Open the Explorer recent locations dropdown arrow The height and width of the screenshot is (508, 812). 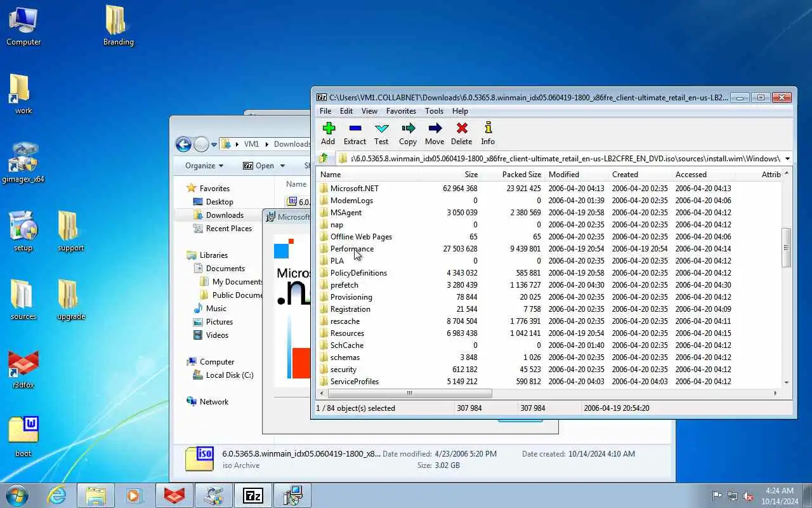pyautogui.click(x=214, y=145)
